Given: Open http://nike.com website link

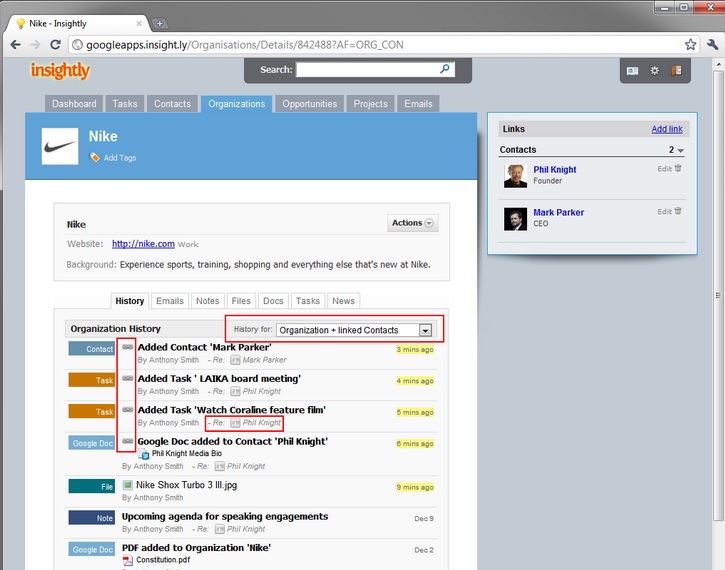Looking at the screenshot, I should [143, 244].
